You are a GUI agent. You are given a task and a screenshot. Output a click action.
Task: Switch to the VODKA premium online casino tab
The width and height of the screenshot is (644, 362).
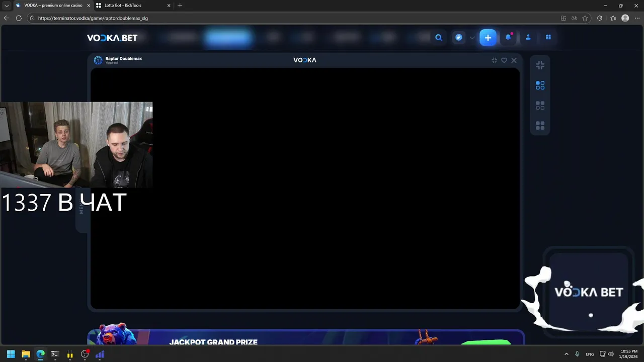point(52,6)
